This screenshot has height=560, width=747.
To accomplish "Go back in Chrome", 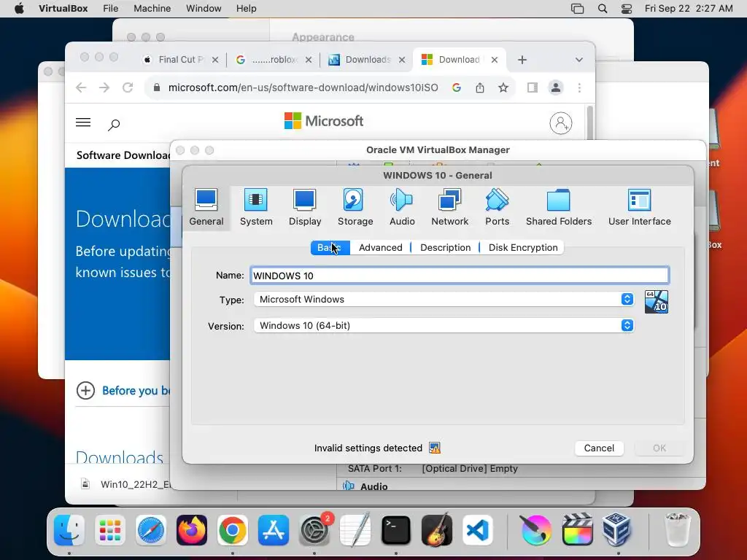I will click(x=81, y=87).
